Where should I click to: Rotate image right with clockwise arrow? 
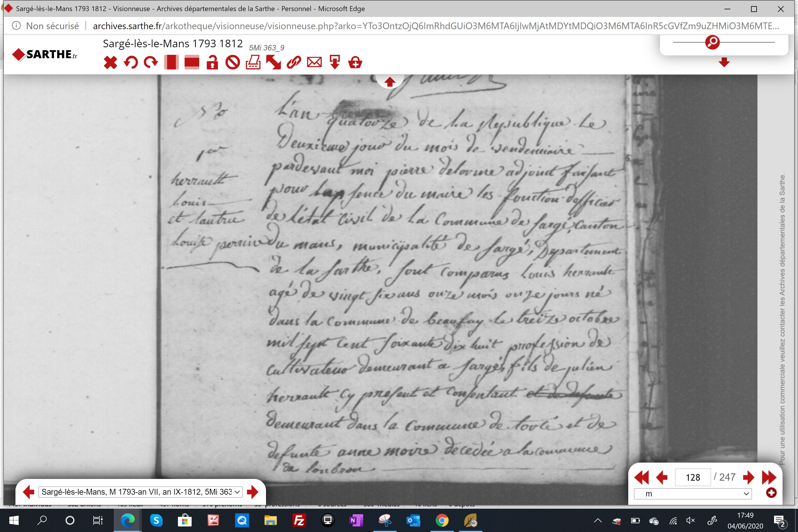point(151,62)
